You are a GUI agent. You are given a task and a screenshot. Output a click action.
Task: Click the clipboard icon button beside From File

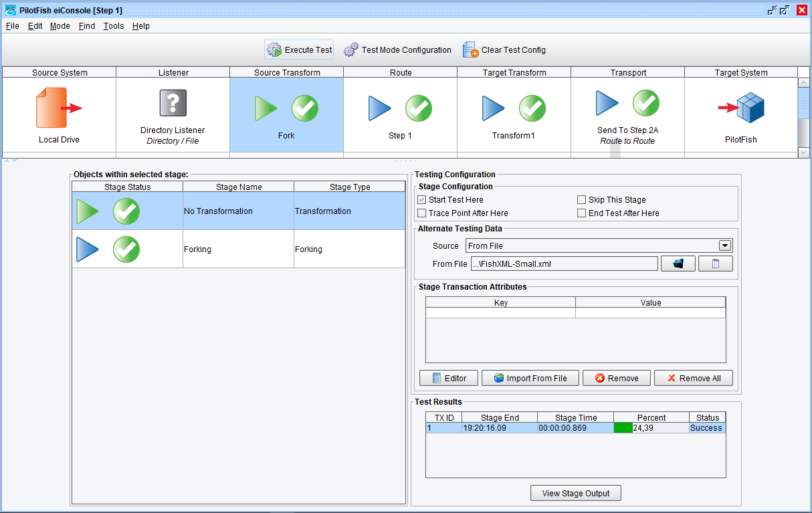pos(716,264)
